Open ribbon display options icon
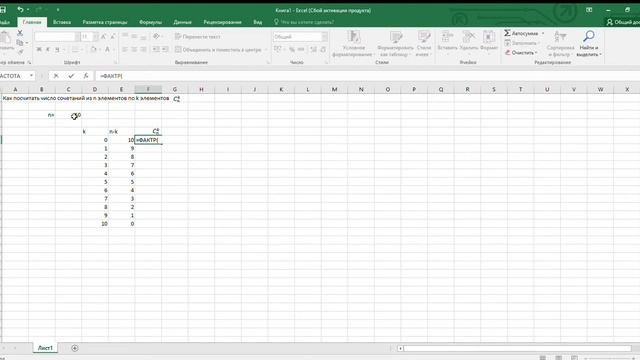This screenshot has height=360, width=640. pyautogui.click(x=589, y=10)
